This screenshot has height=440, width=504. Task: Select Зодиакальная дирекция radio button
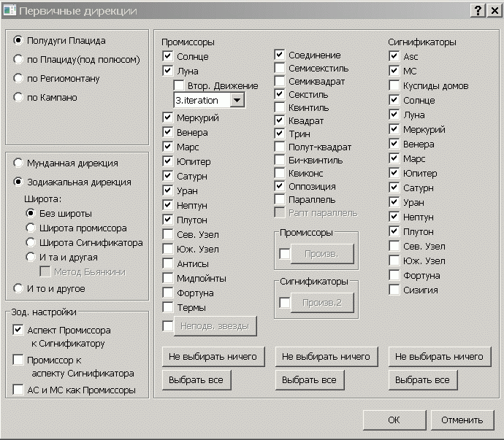pyautogui.click(x=18, y=182)
